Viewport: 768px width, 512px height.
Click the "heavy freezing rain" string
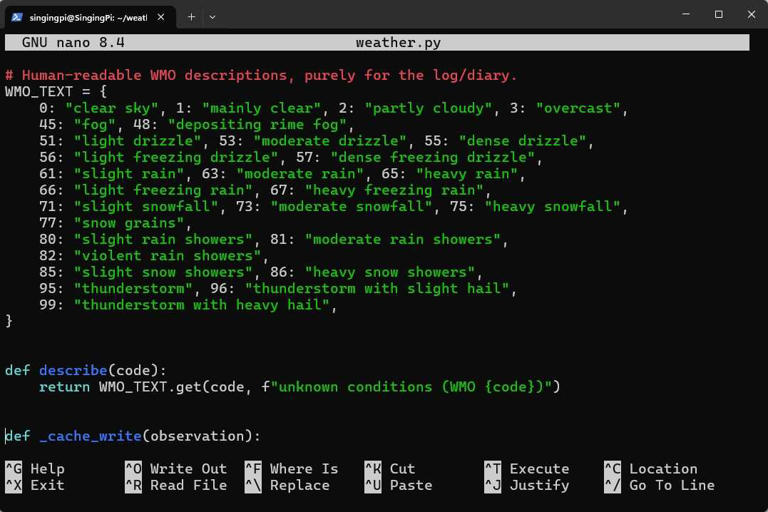394,190
